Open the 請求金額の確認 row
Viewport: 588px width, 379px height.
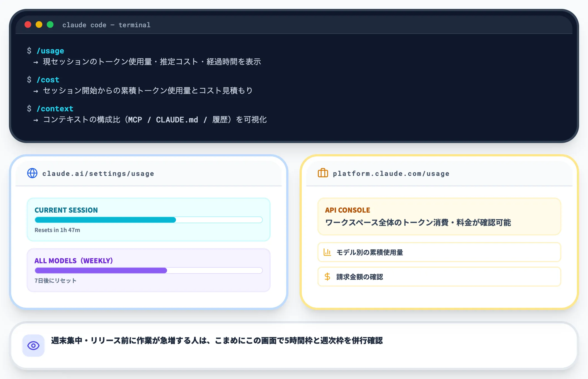[439, 277]
